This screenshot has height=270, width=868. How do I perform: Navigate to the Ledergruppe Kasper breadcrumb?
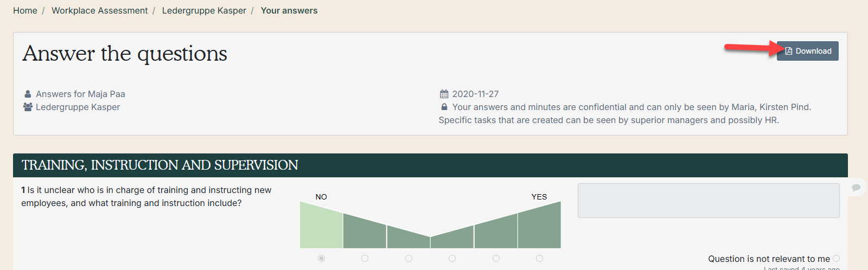(204, 10)
